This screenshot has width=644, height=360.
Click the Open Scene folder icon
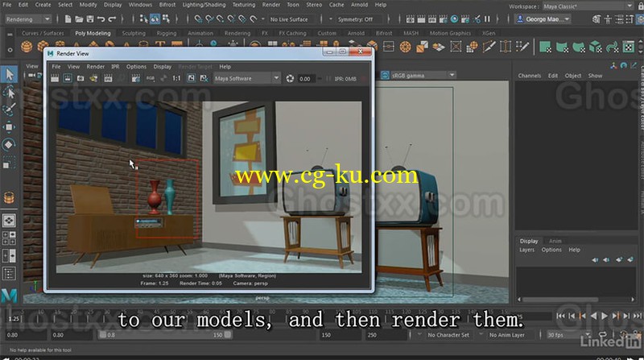(79, 19)
